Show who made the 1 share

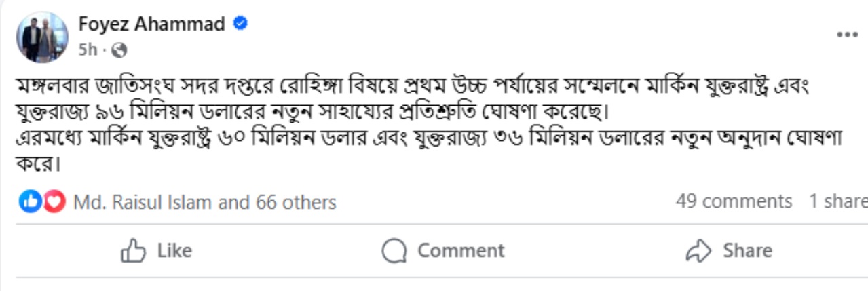click(x=837, y=201)
